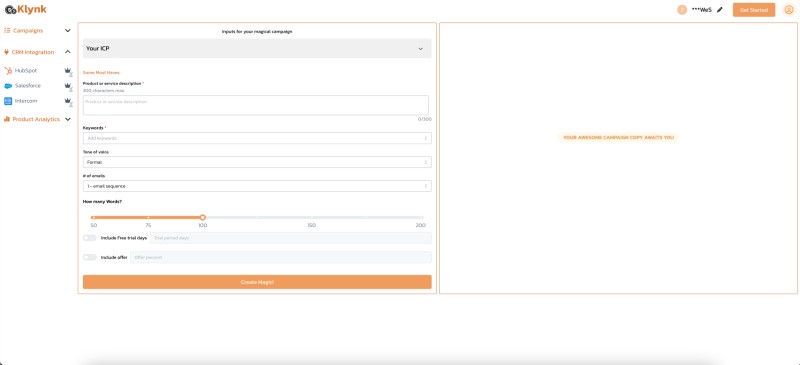Viewport: 800px width, 365px height.
Task: Set word slider to 150 mark
Action: (312, 217)
